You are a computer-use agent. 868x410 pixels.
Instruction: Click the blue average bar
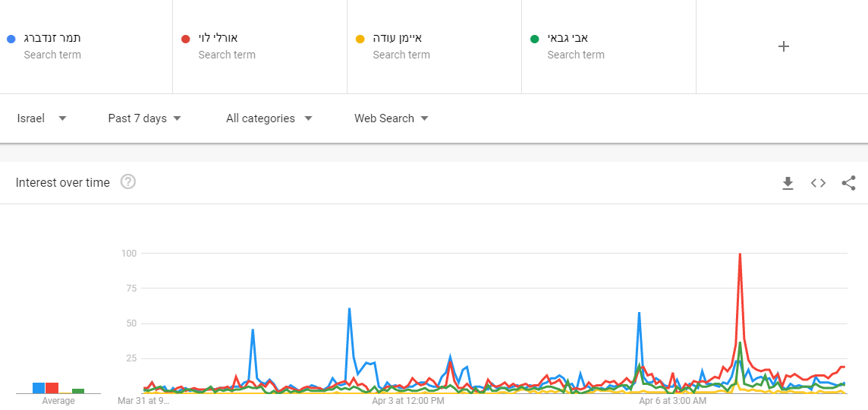coord(39,388)
